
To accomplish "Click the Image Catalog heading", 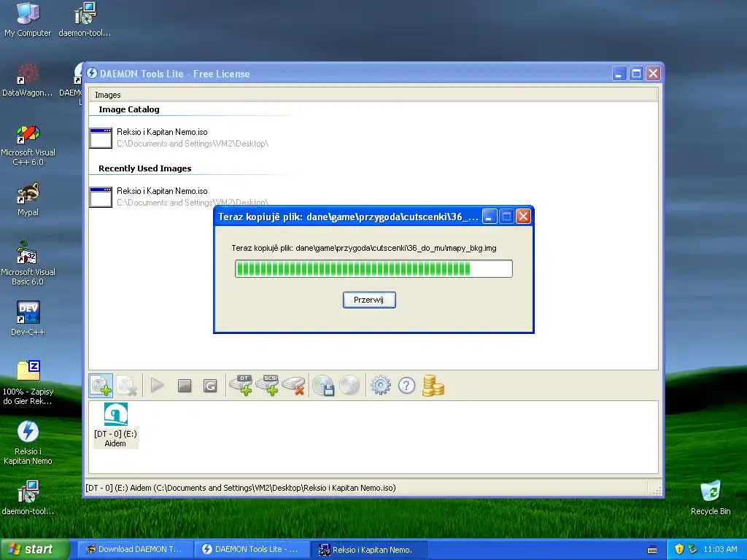I will pos(129,109).
